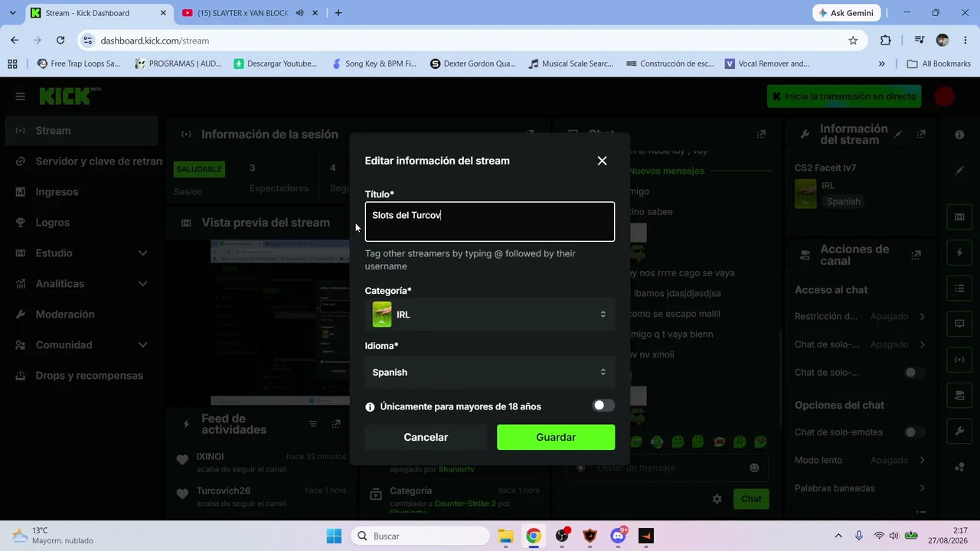Click the green Chat send button
The image size is (980, 551).
(x=751, y=499)
